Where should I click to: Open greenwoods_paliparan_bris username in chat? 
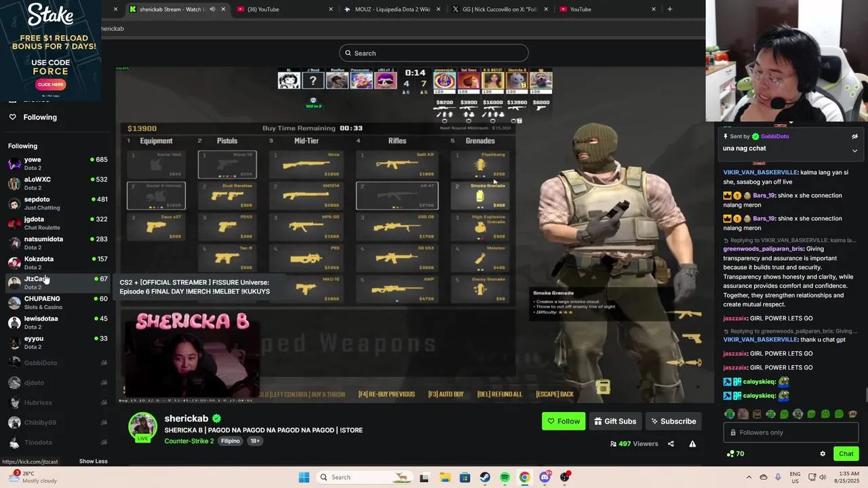coord(763,249)
